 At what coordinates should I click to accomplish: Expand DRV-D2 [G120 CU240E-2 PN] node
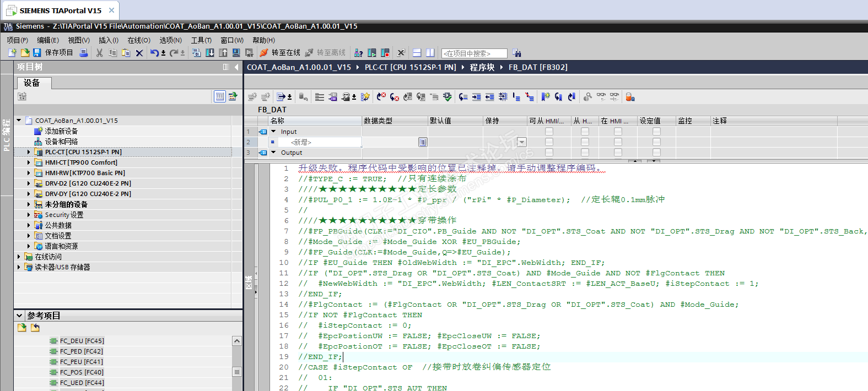click(29, 183)
